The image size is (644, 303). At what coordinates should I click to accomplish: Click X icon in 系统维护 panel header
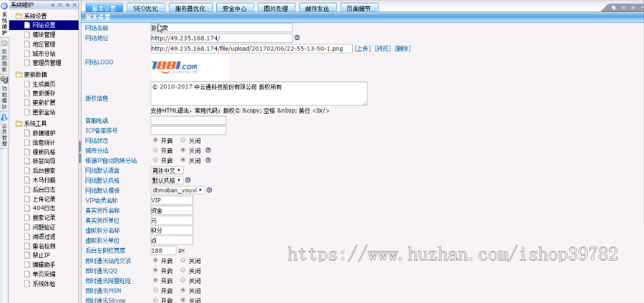(74, 5)
